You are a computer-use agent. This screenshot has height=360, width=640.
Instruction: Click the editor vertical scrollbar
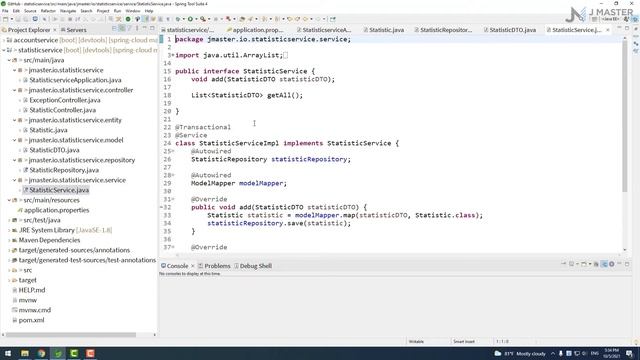click(624, 116)
